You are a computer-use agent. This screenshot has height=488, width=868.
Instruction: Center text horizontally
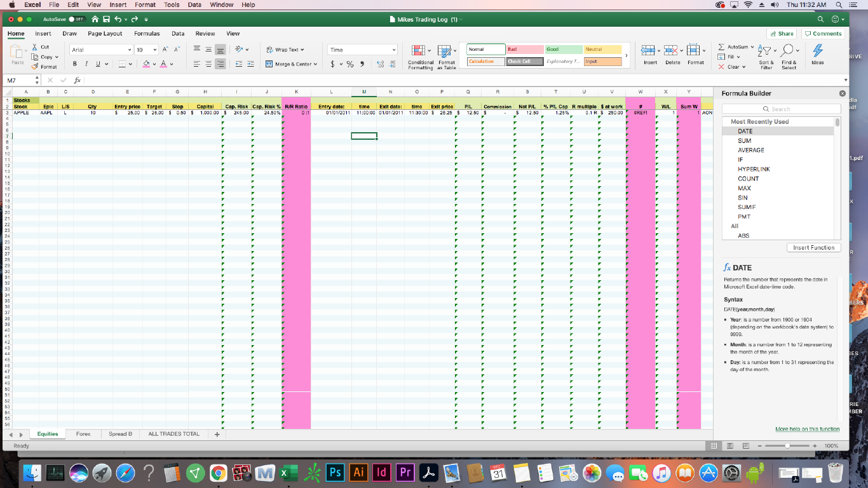[209, 64]
